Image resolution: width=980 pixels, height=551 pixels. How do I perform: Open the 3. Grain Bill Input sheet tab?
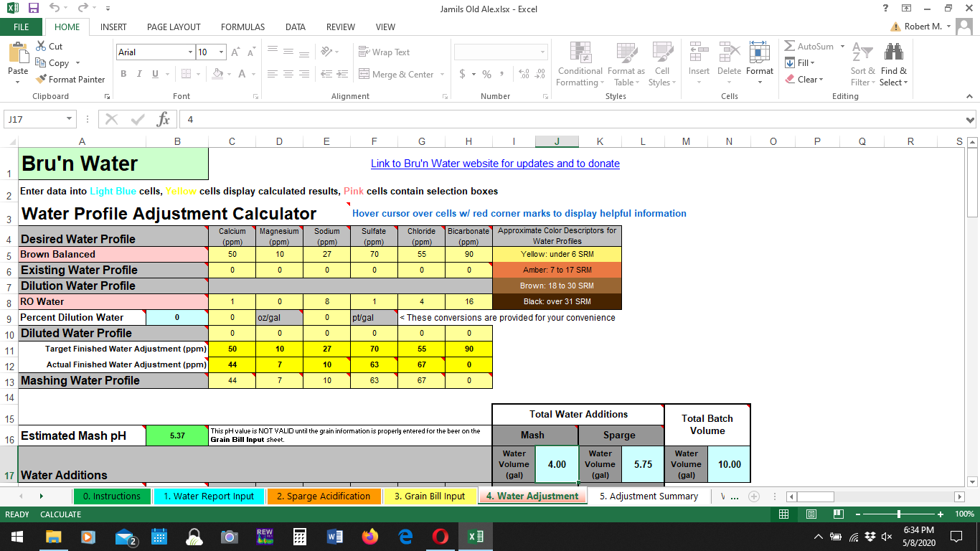[x=430, y=496]
